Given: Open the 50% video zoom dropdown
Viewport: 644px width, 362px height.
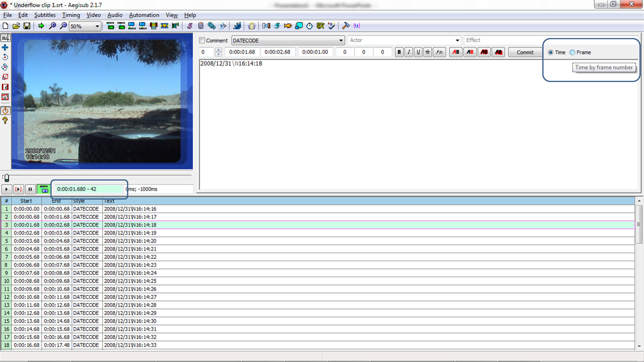Looking at the screenshot, I should [97, 26].
